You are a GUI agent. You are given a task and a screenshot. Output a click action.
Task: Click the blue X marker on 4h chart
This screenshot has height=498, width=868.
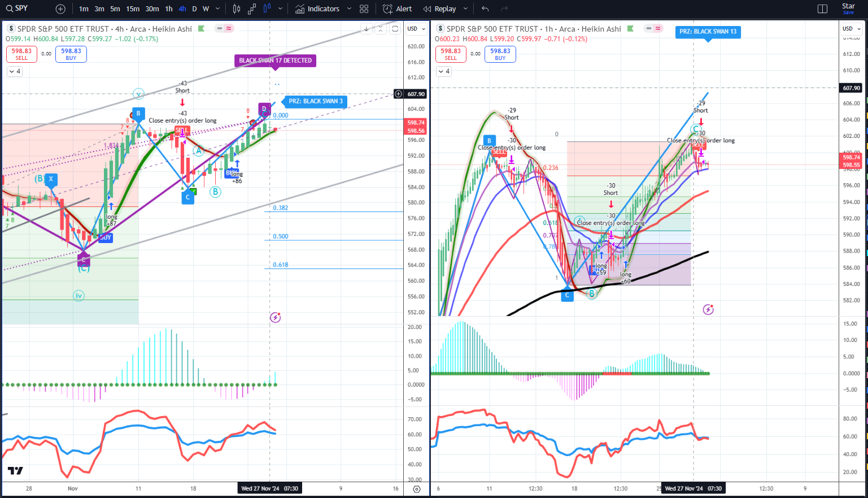[51, 179]
